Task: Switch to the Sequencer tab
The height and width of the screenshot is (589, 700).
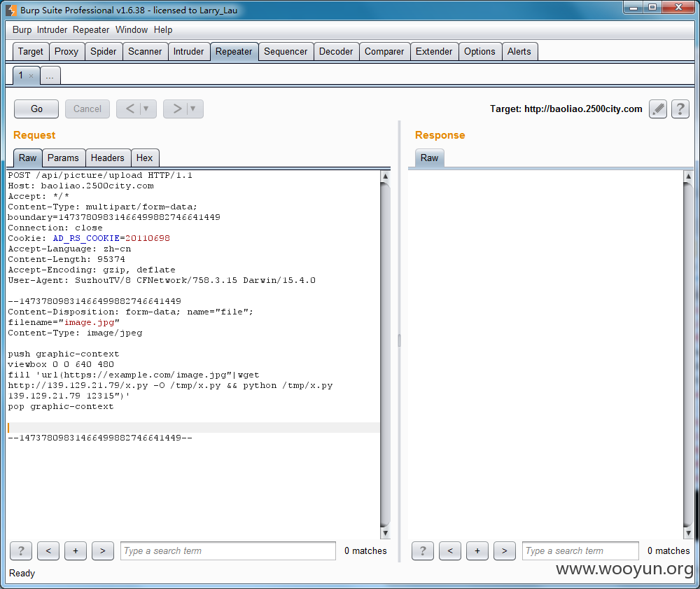Action: point(286,52)
